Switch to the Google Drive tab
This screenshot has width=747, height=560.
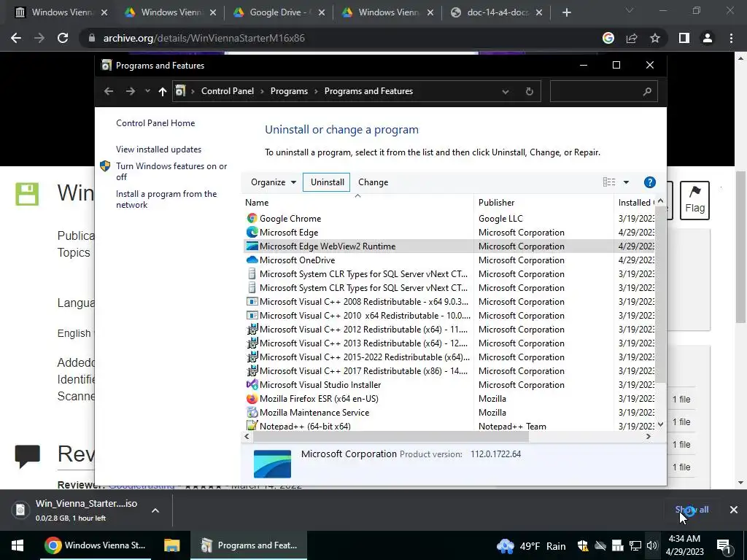[279, 12]
